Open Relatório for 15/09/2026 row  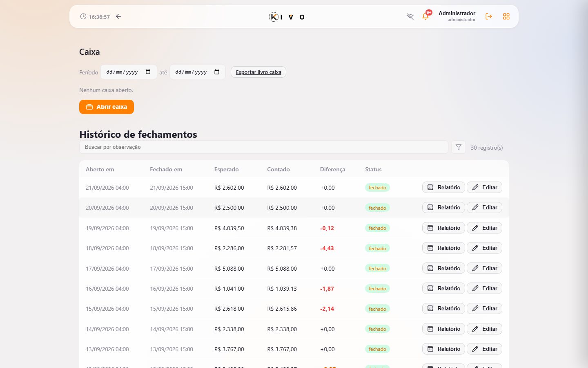(x=443, y=308)
